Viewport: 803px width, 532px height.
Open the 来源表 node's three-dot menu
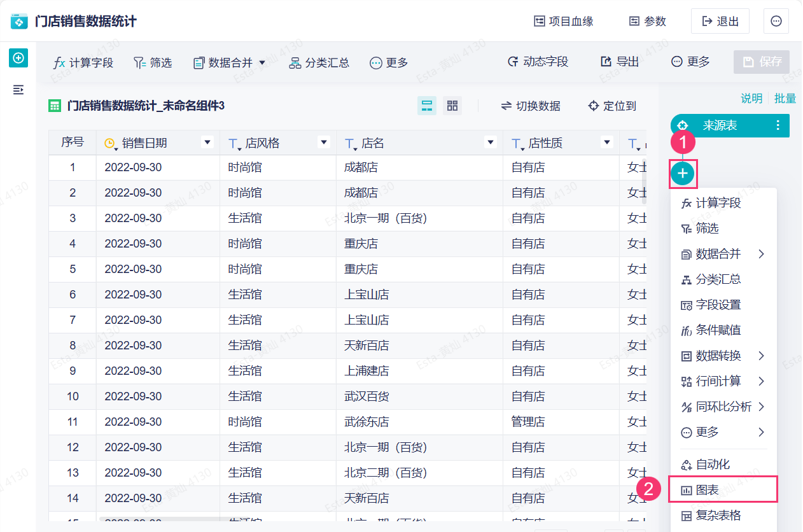(778, 125)
